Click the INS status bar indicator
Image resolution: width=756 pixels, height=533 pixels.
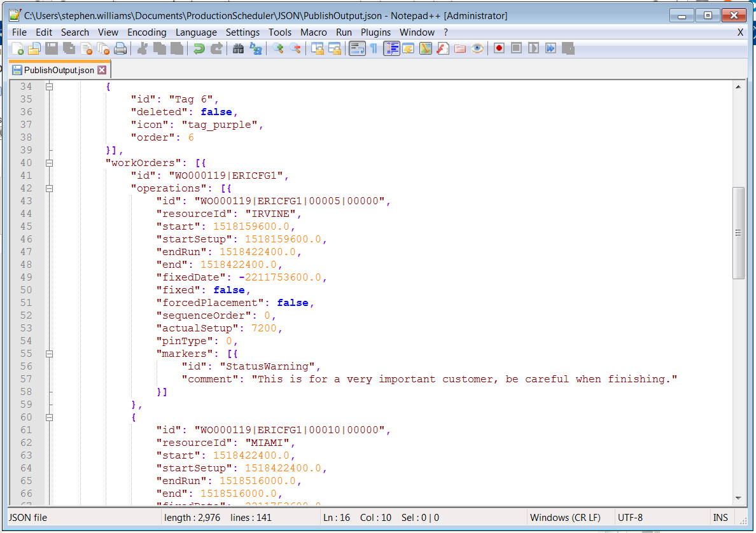coord(720,518)
